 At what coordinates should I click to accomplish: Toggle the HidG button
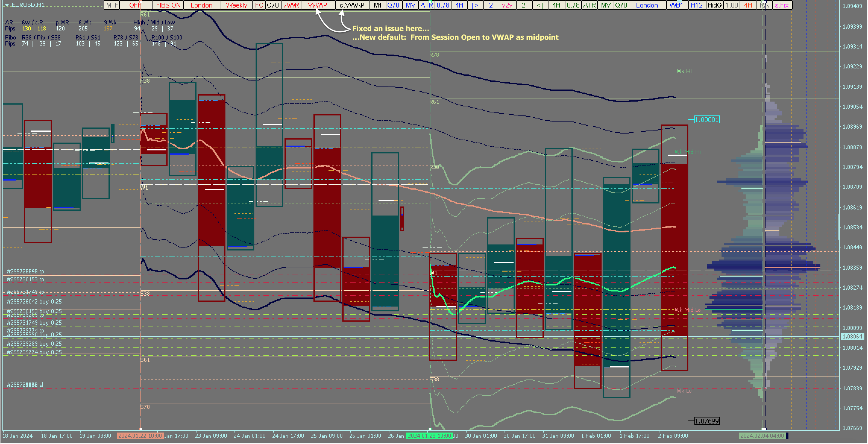pos(714,5)
